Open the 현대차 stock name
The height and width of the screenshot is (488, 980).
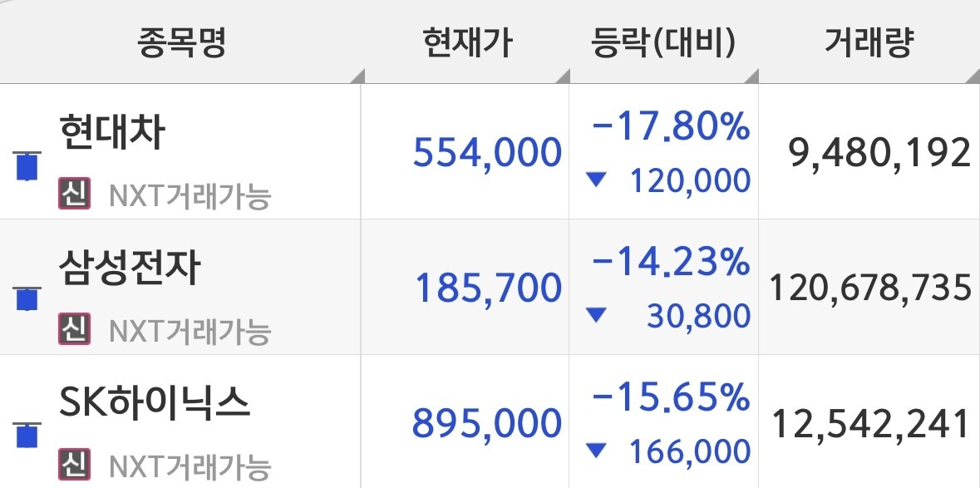click(x=112, y=132)
